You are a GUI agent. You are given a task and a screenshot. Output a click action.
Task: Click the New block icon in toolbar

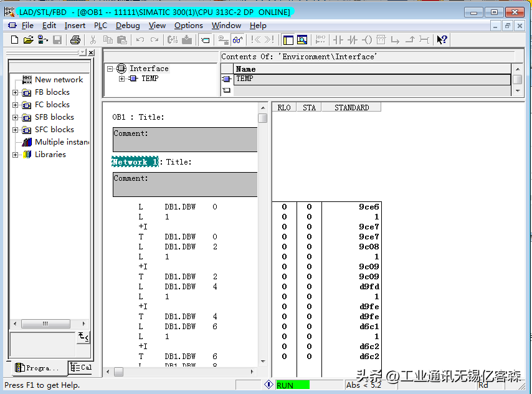[15, 40]
